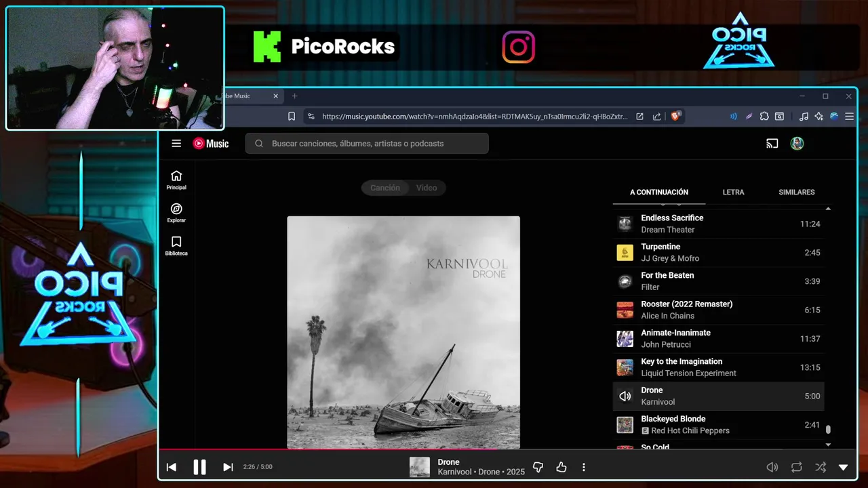
Task: Open Drone album link in player bar
Action: pos(489,472)
